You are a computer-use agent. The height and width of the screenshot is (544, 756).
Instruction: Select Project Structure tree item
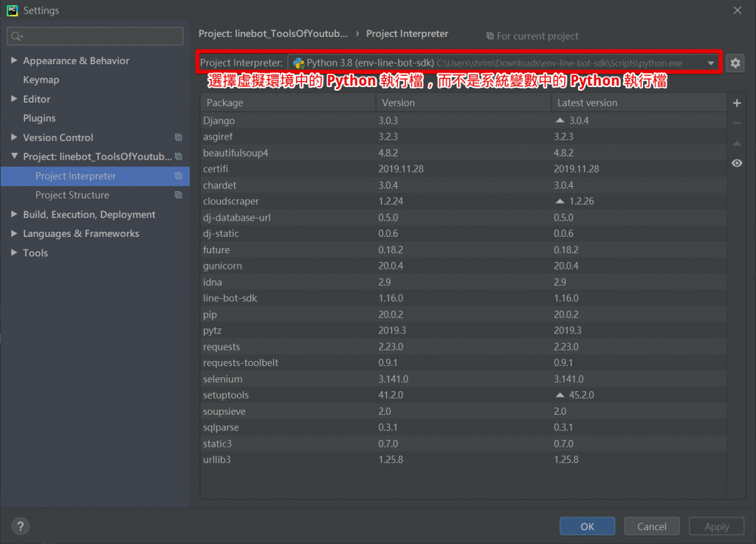(x=95, y=195)
